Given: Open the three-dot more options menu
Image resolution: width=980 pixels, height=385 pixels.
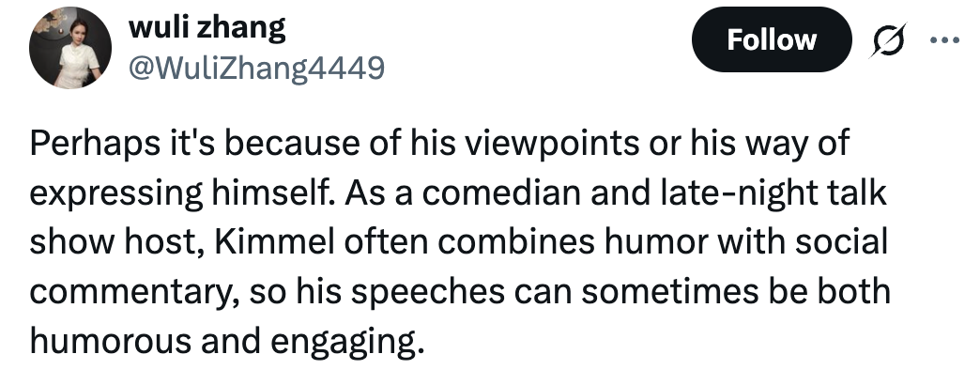Looking at the screenshot, I should point(942,40).
